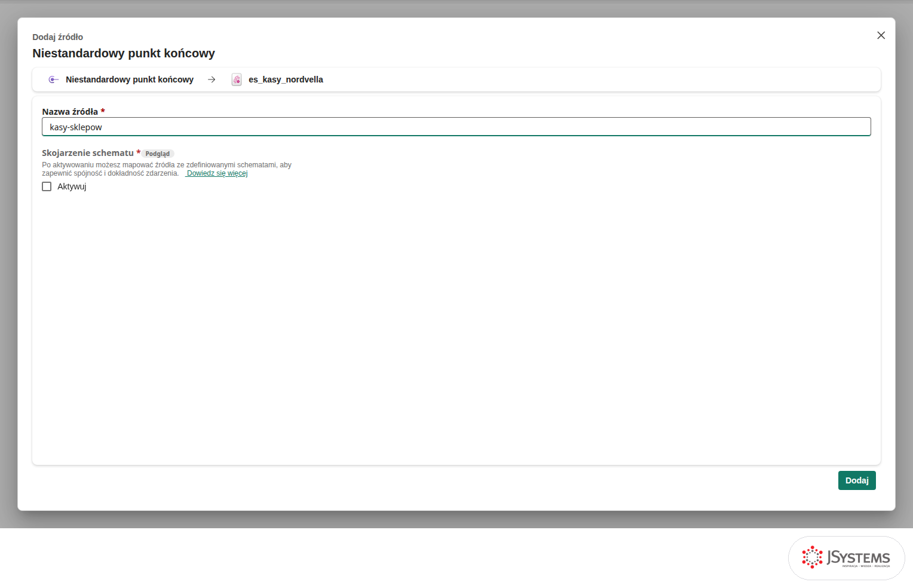
Task: Enable the Aktywuj schema association checkbox
Action: click(x=47, y=186)
